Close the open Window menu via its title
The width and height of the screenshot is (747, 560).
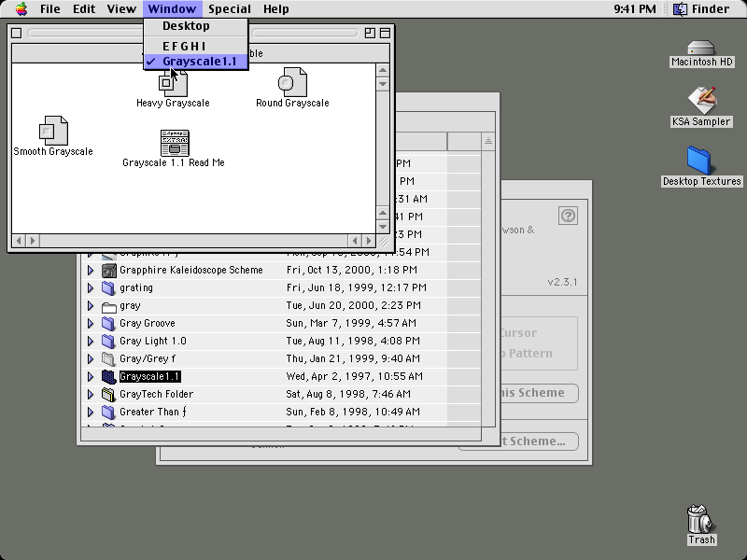click(x=172, y=9)
